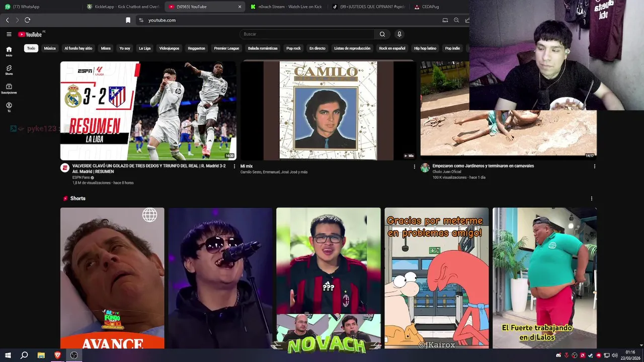644x362 pixels.
Task: Select the Pop rock chip
Action: [293, 48]
